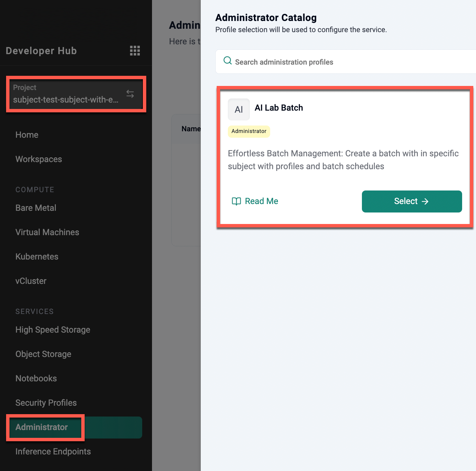Select Kubernetes from sidebar
Screen dimensions: 476x471
[x=37, y=256]
